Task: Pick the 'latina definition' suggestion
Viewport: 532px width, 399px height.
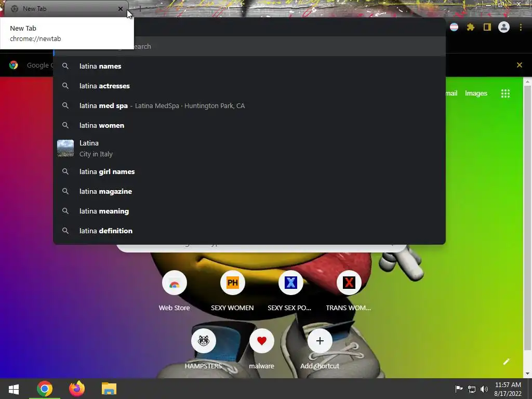Action: pyautogui.click(x=249, y=231)
